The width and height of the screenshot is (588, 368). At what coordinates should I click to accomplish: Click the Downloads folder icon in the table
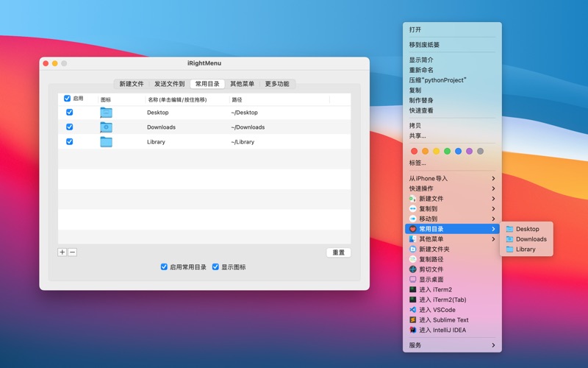coord(106,127)
